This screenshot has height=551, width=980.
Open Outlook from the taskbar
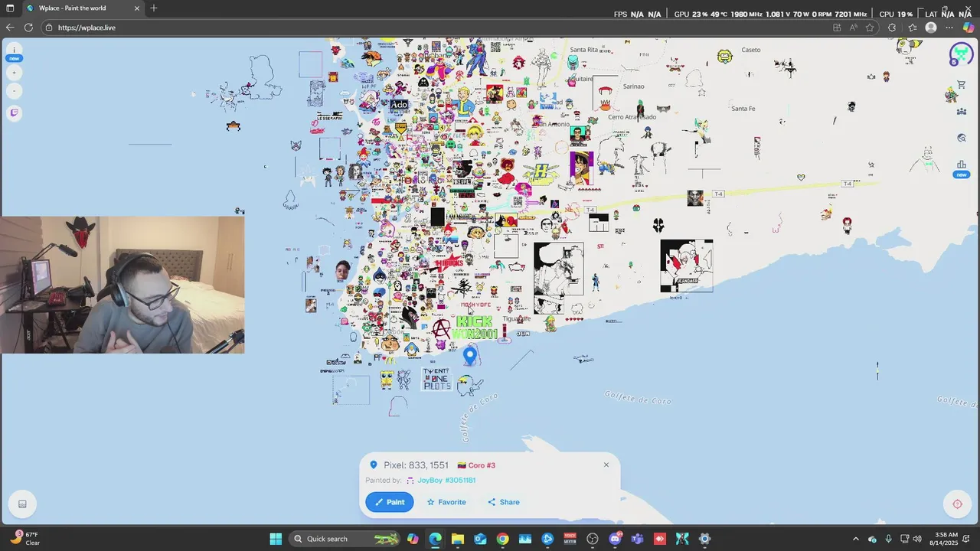[480, 539]
